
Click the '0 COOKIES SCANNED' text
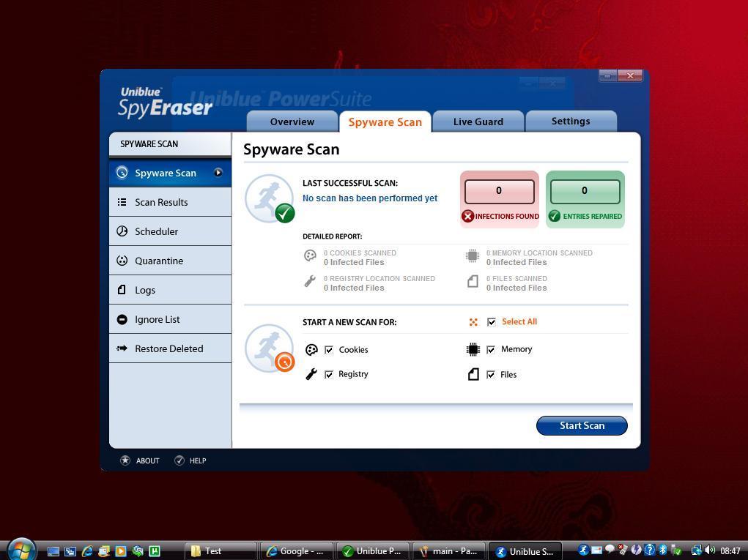pyautogui.click(x=360, y=253)
